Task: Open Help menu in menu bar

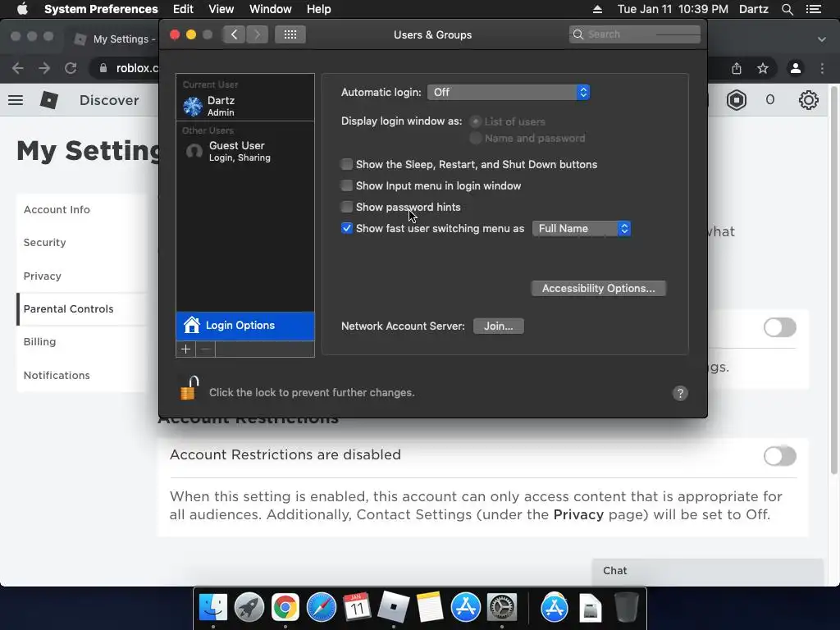Action: pos(319,9)
